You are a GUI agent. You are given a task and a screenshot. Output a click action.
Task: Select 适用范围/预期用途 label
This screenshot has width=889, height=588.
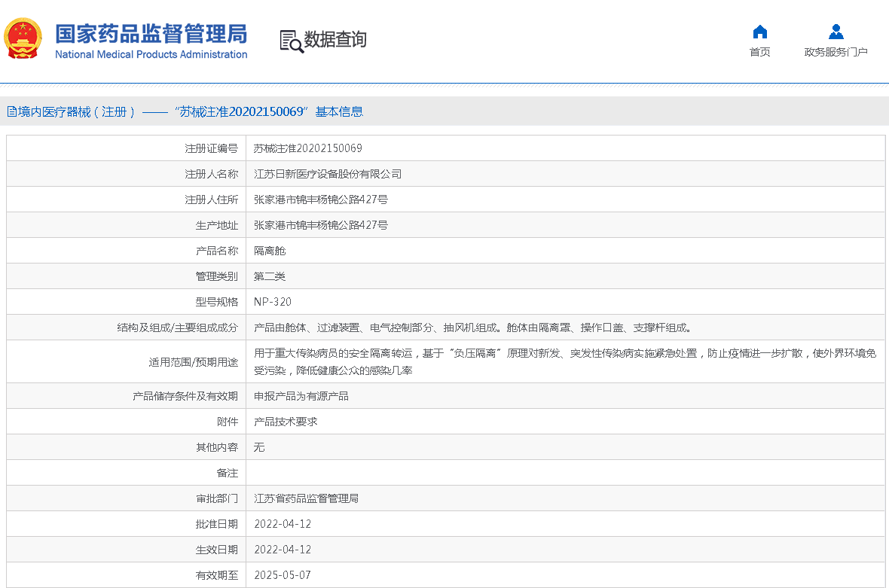coord(194,362)
